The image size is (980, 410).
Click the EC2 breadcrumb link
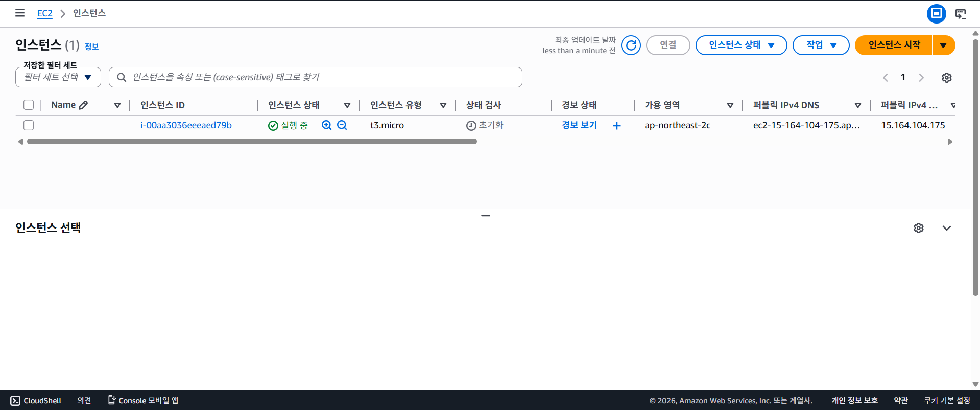click(44, 13)
